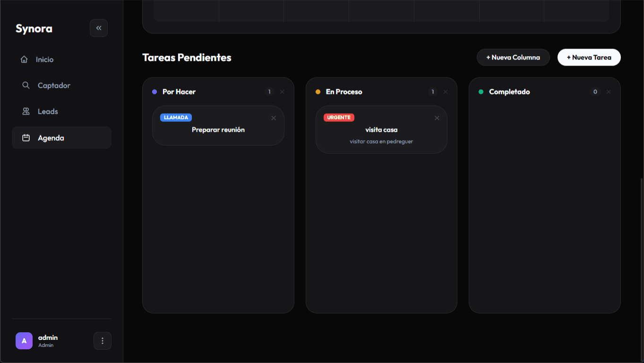Click the vertical page scrollbar
This screenshot has width=644, height=363.
pyautogui.click(x=641, y=269)
